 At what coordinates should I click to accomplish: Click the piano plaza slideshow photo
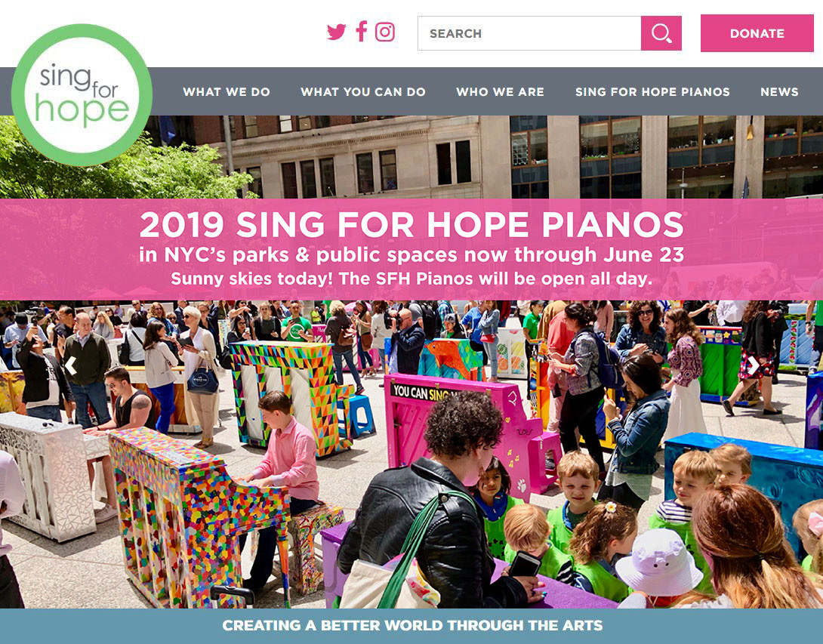tap(411, 454)
